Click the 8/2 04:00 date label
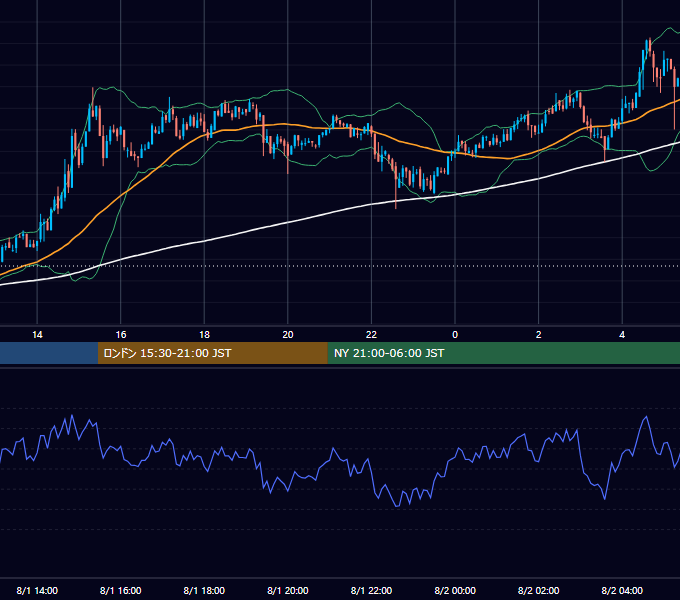Screen dimensions: 680x600 point(622,590)
